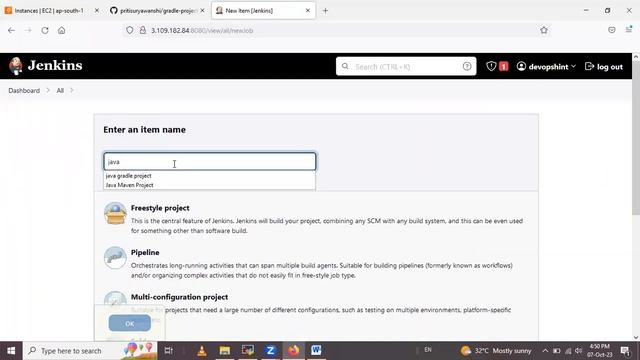Show hidden system tray icons

point(545,351)
